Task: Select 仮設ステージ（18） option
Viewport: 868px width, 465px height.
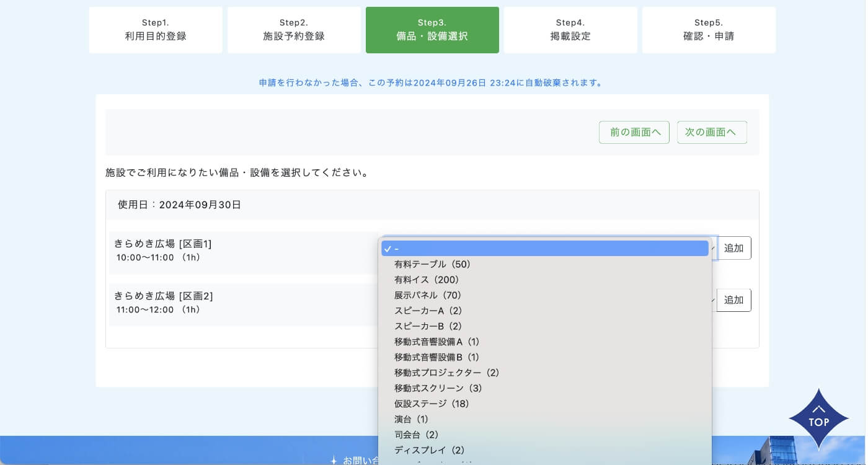Action: point(432,404)
